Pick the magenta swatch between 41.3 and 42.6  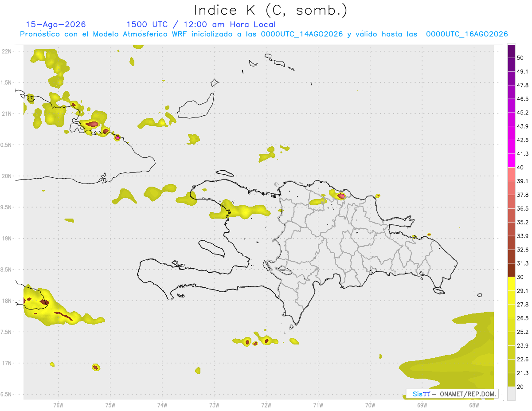511,147
